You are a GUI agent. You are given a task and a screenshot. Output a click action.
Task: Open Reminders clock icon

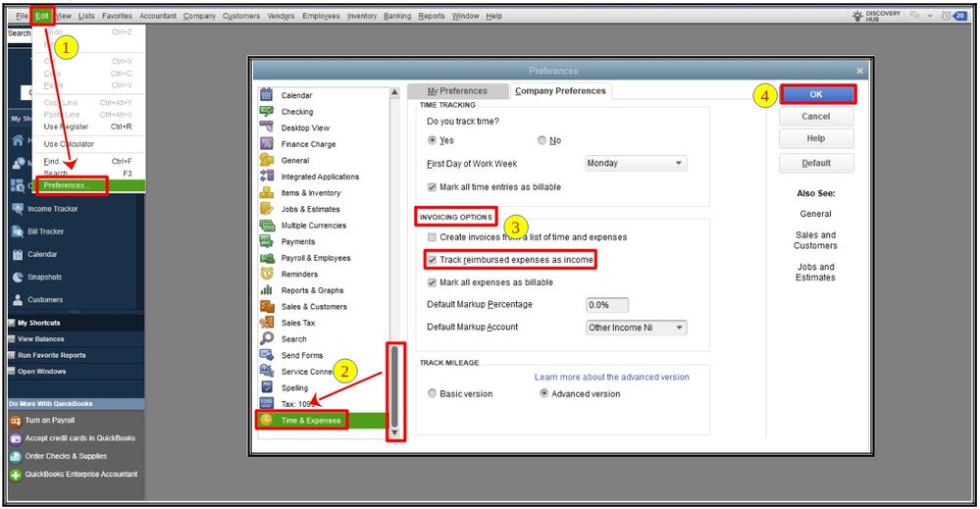pos(266,274)
